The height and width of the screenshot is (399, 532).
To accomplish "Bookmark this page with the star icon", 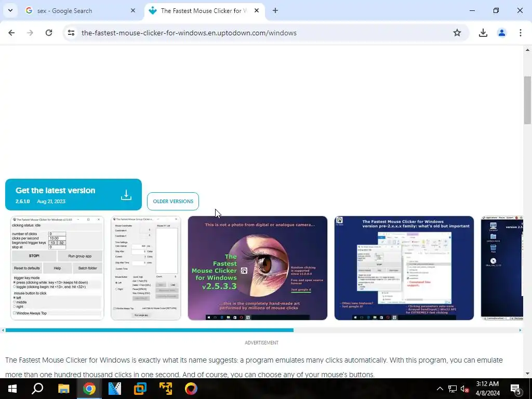I will 457,33.
